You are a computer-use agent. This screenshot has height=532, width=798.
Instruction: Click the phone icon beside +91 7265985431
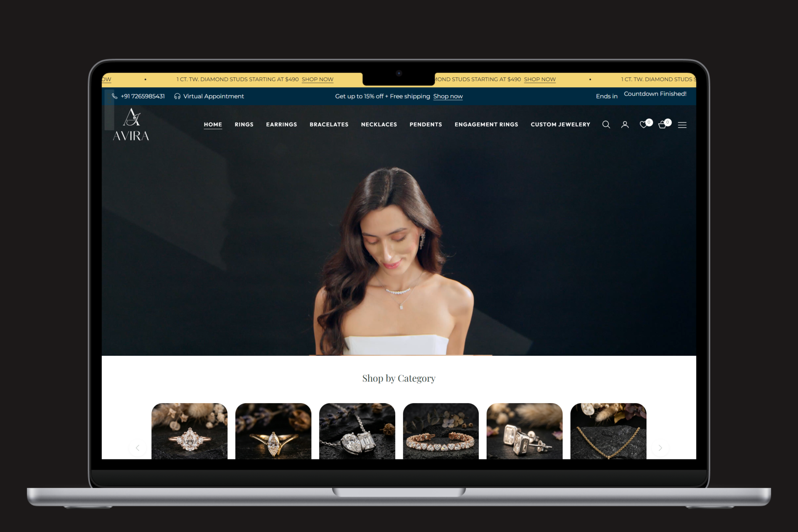coord(114,96)
